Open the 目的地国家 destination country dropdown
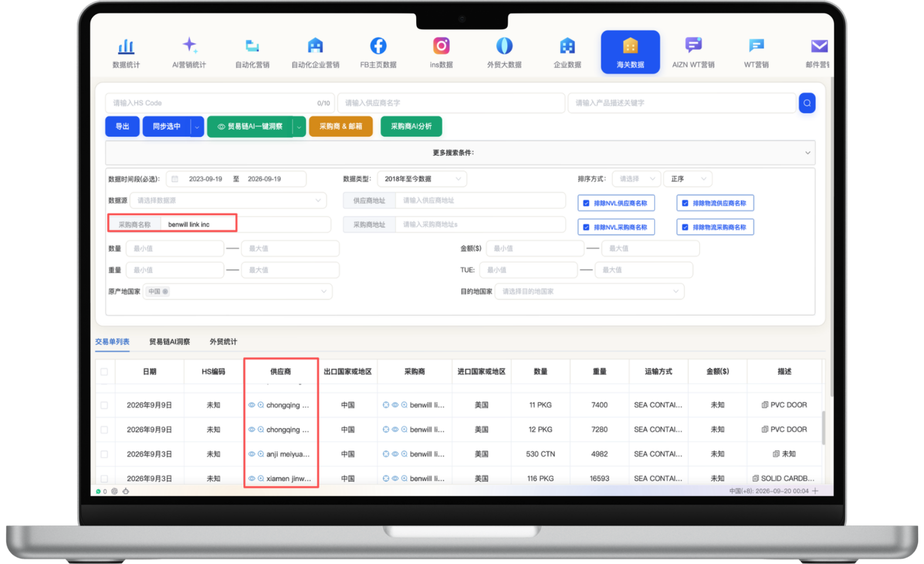Viewport: 924px width, 564px height. point(589,291)
